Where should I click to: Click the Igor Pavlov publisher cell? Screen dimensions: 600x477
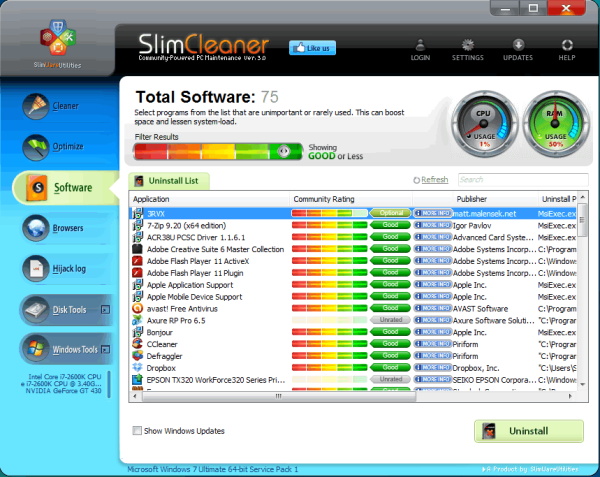click(472, 226)
